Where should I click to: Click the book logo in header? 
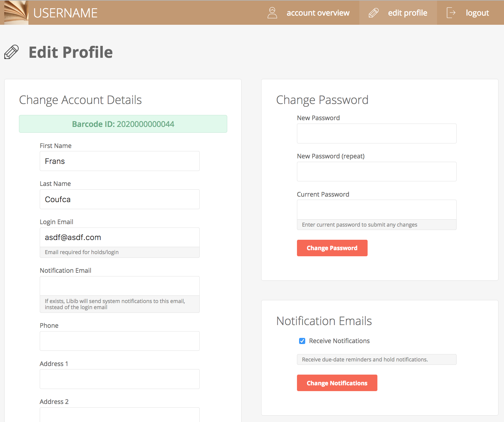[16, 13]
